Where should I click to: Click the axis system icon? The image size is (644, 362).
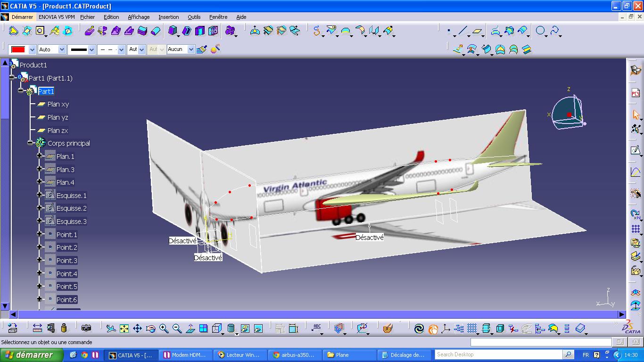tap(446, 329)
